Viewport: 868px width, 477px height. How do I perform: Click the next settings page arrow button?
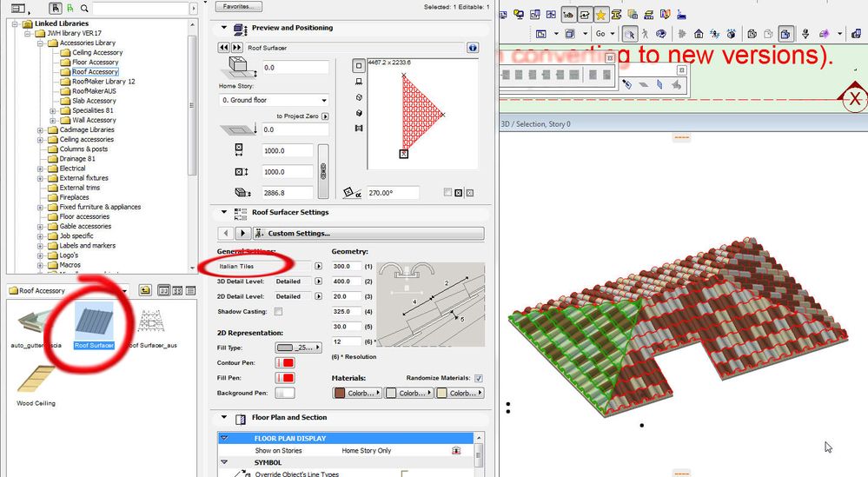tap(242, 234)
